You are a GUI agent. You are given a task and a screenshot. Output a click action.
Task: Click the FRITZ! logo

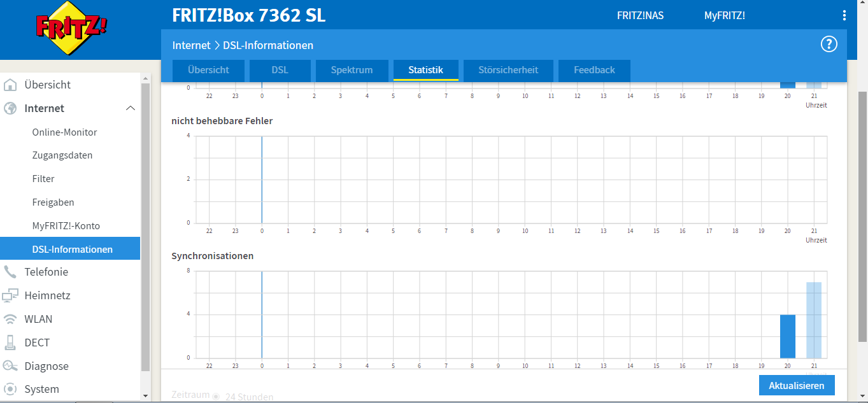(71, 27)
